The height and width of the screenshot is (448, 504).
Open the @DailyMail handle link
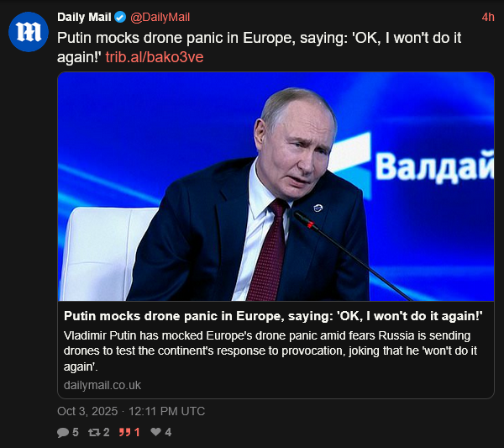[161, 18]
